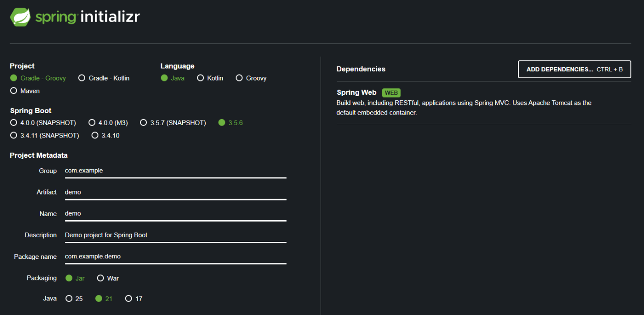Open the Add Dependencies dialog
The height and width of the screenshot is (315, 644).
click(575, 69)
